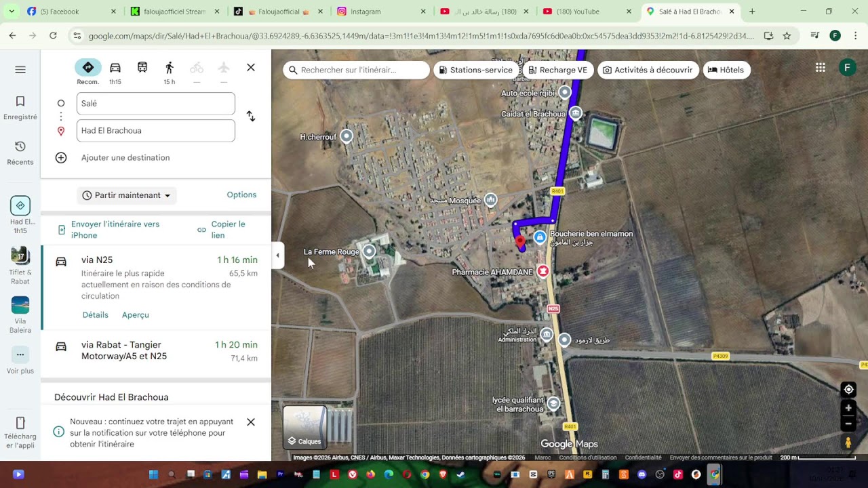The height and width of the screenshot is (488, 868).
Task: Zoom out on the map
Action: coord(848,424)
